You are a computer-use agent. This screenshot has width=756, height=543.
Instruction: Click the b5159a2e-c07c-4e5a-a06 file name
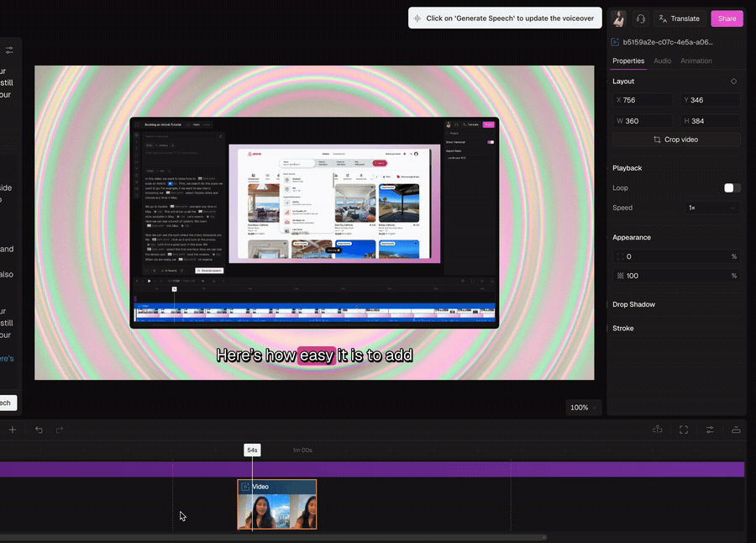point(668,42)
